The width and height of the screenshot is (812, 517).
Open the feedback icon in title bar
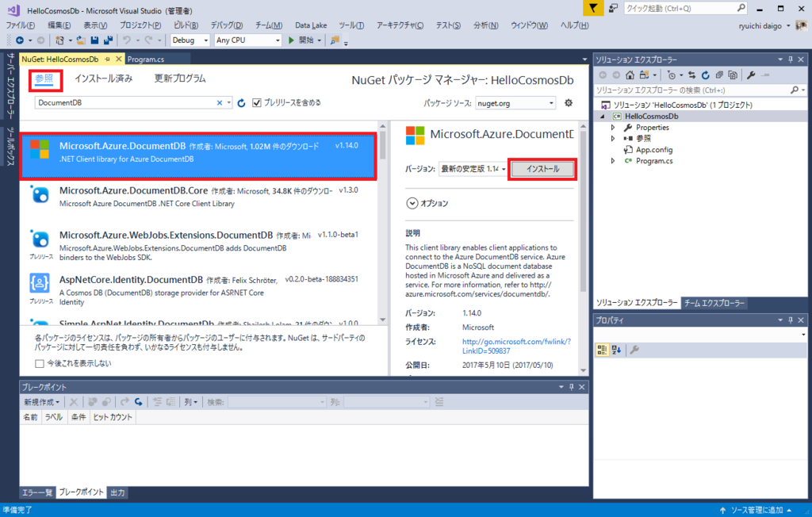[613, 8]
